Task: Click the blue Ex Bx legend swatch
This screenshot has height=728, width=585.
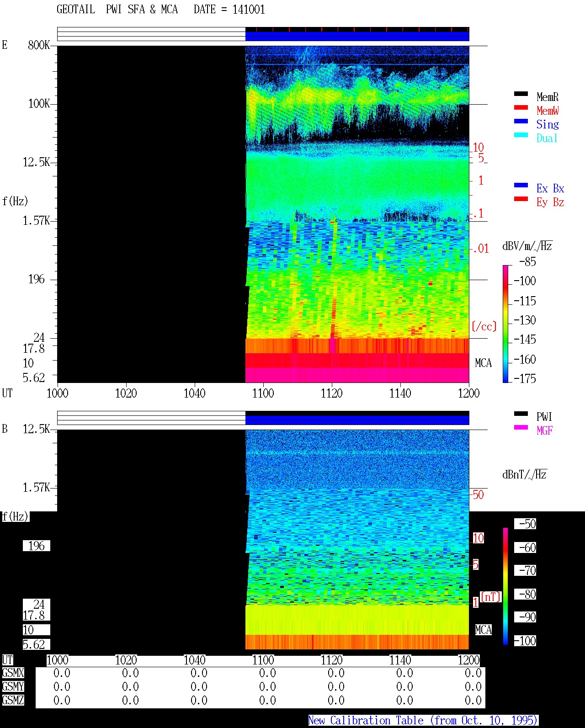Action: pos(521,185)
